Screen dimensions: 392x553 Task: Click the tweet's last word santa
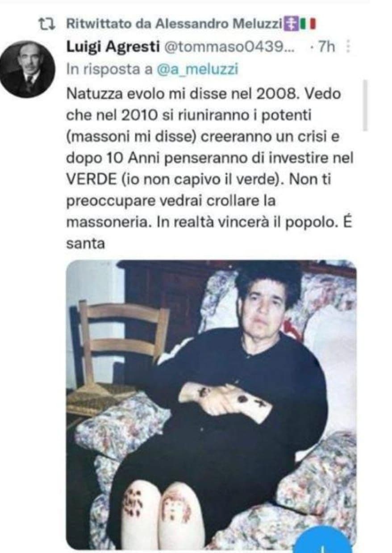click(x=85, y=244)
